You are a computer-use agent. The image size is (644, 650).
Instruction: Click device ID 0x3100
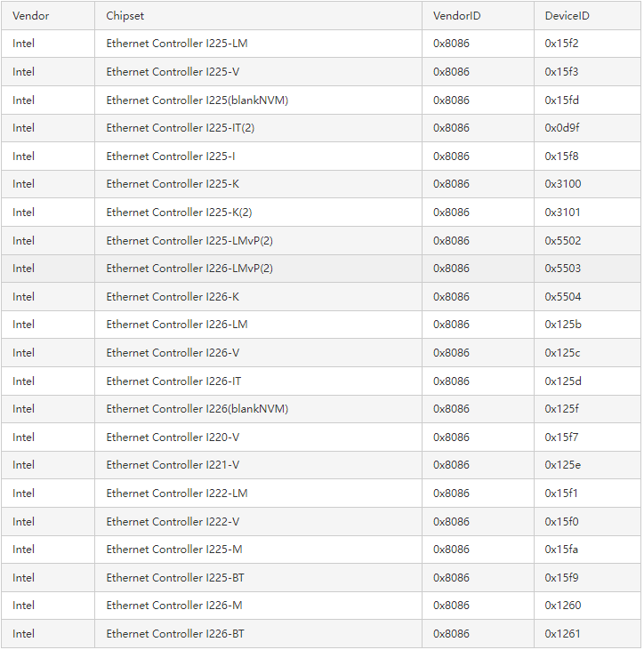point(563,184)
